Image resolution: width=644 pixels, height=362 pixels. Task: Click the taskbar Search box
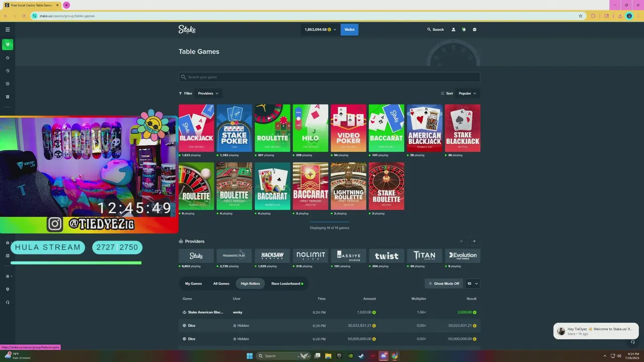tap(283, 356)
